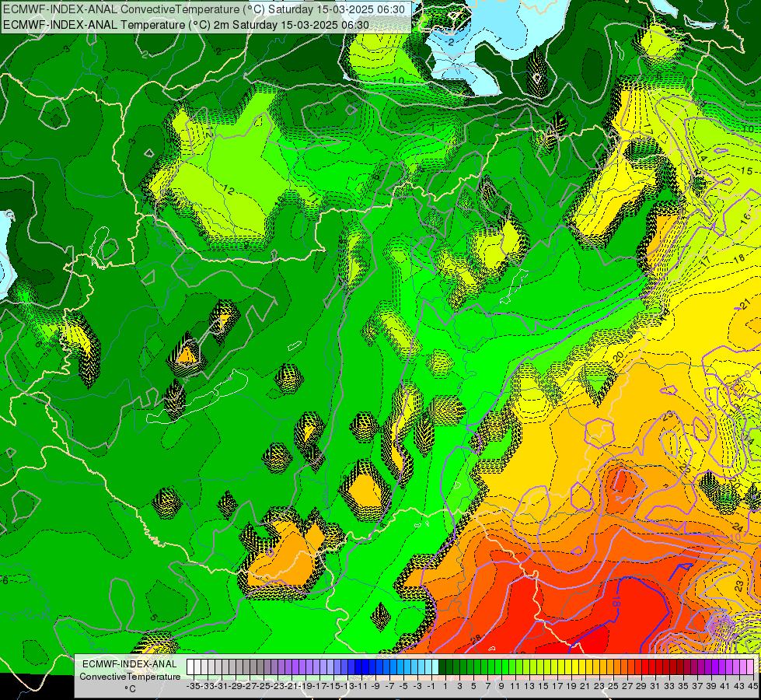This screenshot has height=700, width=761.
Task: Click the ConvectiveTemperature title line at top
Action: pos(204,9)
